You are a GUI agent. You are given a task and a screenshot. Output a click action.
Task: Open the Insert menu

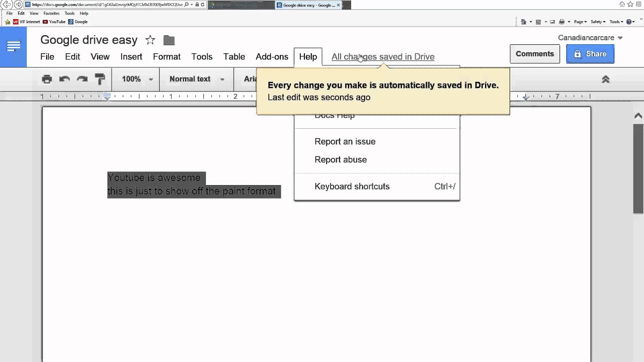(131, 57)
